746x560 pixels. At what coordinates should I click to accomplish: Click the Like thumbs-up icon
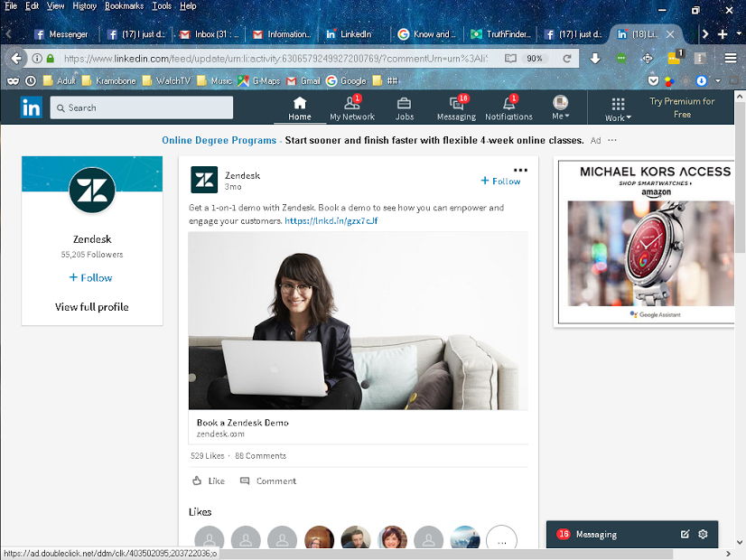tap(197, 481)
